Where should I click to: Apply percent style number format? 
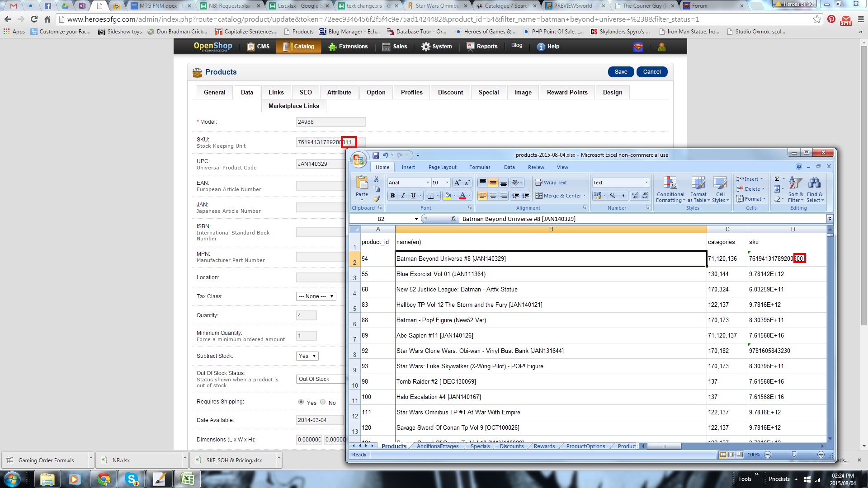coord(613,196)
